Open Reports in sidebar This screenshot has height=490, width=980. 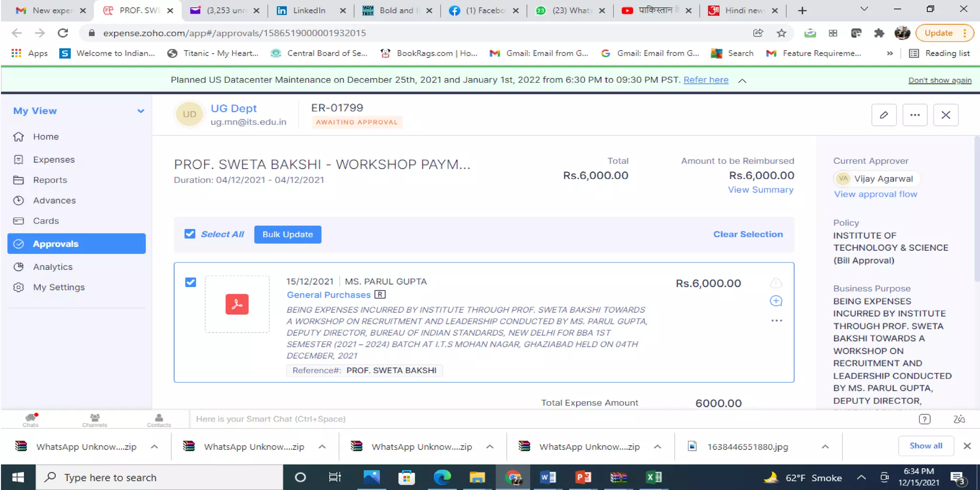point(50,180)
